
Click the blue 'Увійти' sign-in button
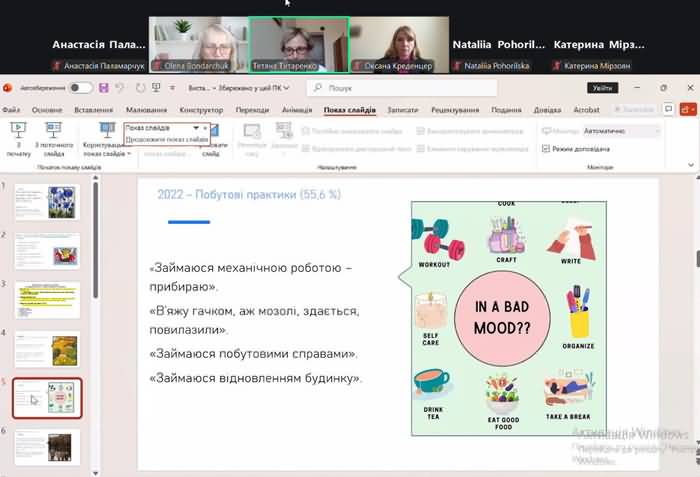[x=603, y=88]
